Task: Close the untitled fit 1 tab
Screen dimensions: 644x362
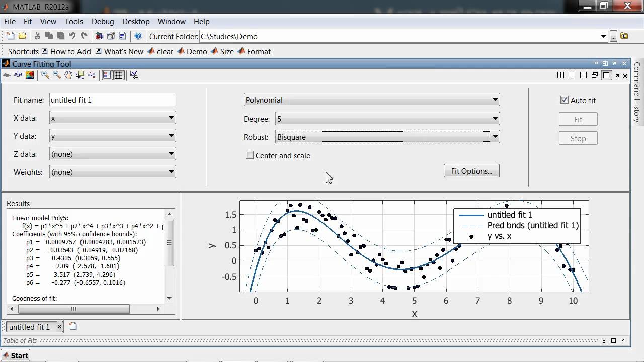Action: click(59, 326)
